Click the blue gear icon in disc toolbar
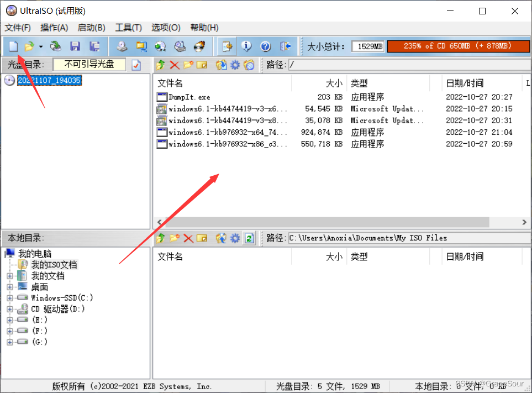The height and width of the screenshot is (393, 532). pos(235,65)
